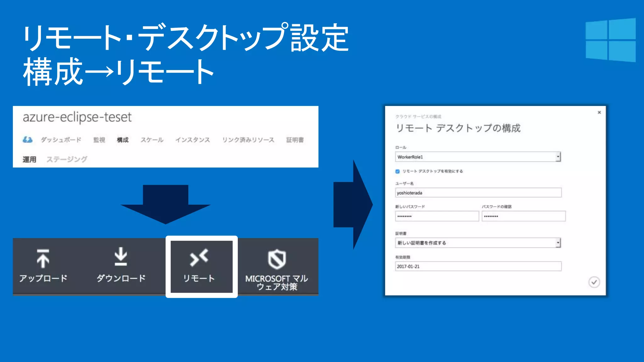Switch to the Dashboard (ダッシュボード) tab
This screenshot has width=644, height=362.
tap(61, 140)
